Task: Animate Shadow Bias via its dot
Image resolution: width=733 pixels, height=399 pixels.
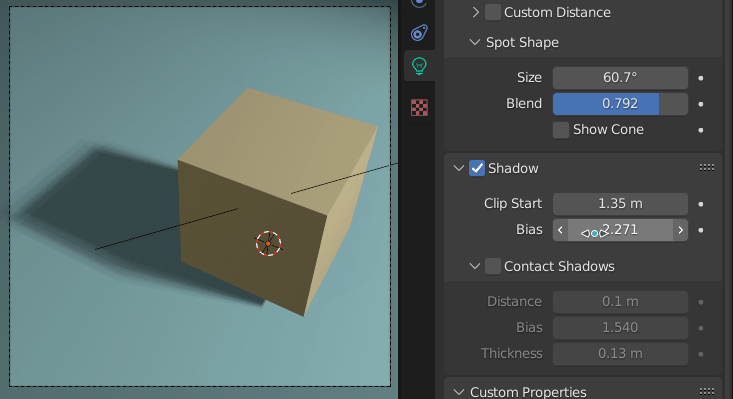Action: [x=701, y=230]
